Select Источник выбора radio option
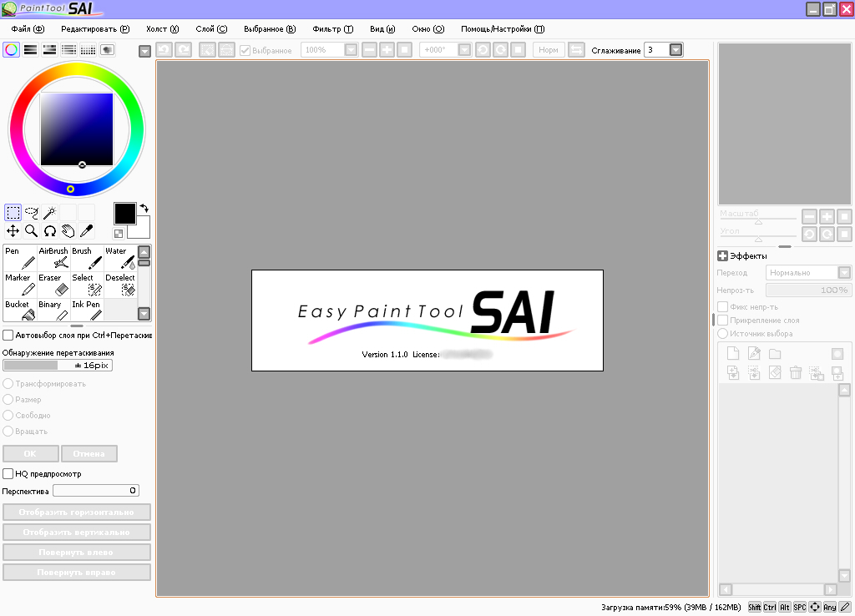 click(722, 333)
